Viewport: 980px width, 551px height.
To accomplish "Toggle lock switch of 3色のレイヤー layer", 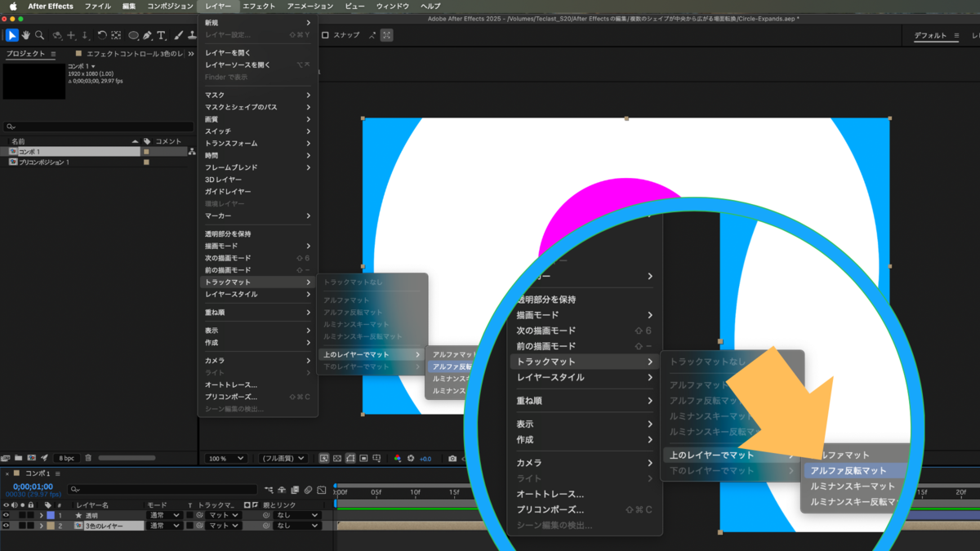I will (31, 526).
